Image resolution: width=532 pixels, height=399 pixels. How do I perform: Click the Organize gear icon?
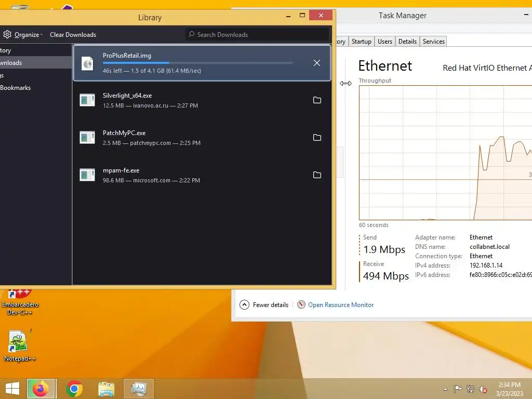(x=7, y=34)
